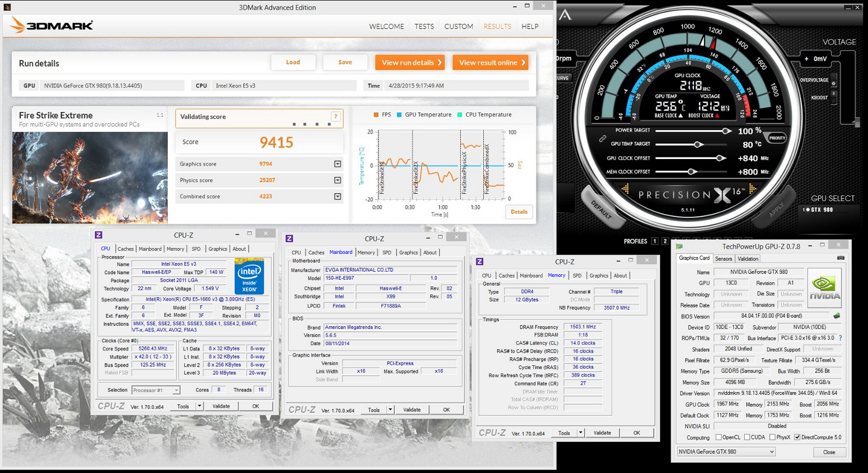Click the Z icon in the Memory CPU-Z window

[x=480, y=261]
